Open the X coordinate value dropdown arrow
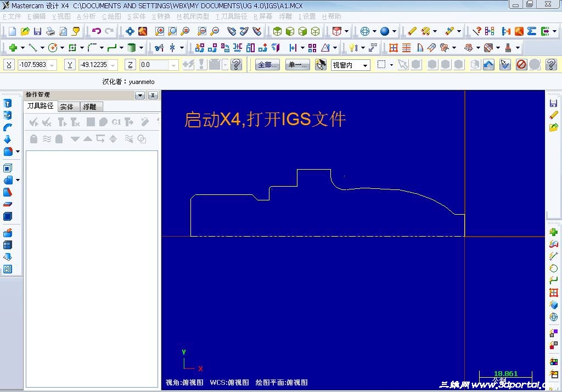The image size is (562, 392). pos(52,65)
